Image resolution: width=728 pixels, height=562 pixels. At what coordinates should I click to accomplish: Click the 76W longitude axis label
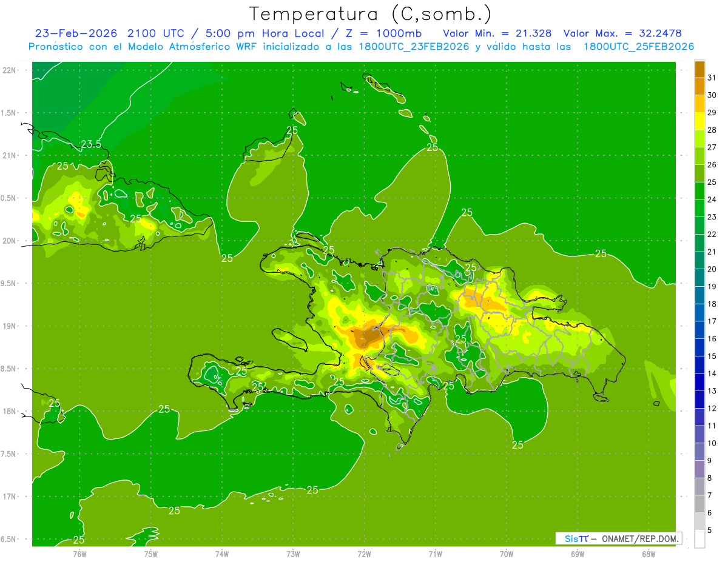[79, 554]
